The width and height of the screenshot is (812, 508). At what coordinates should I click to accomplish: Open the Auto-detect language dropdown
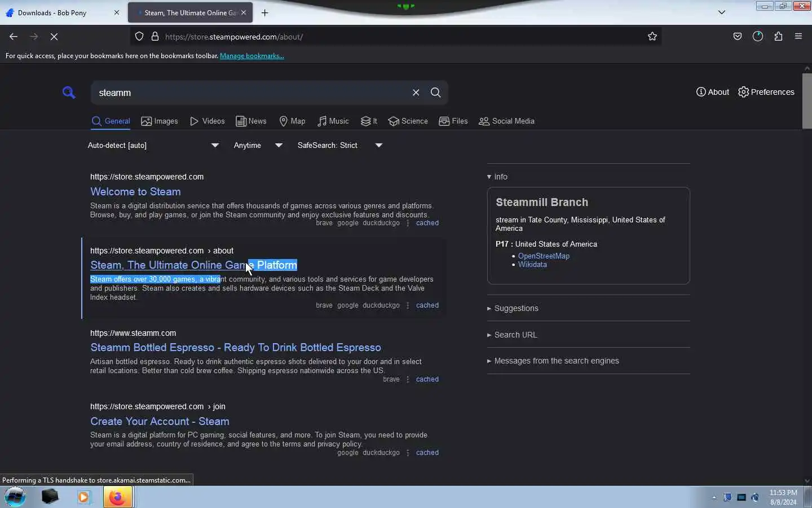[x=153, y=146]
